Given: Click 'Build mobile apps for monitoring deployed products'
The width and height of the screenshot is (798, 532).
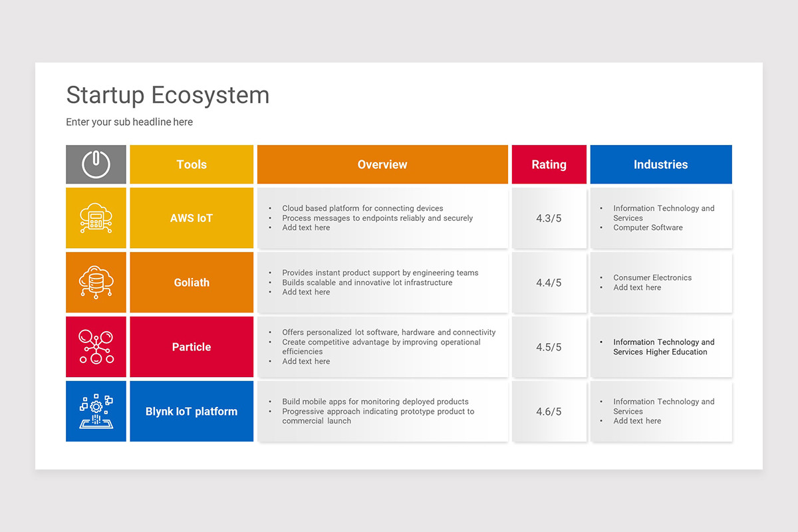Looking at the screenshot, I should [x=375, y=402].
